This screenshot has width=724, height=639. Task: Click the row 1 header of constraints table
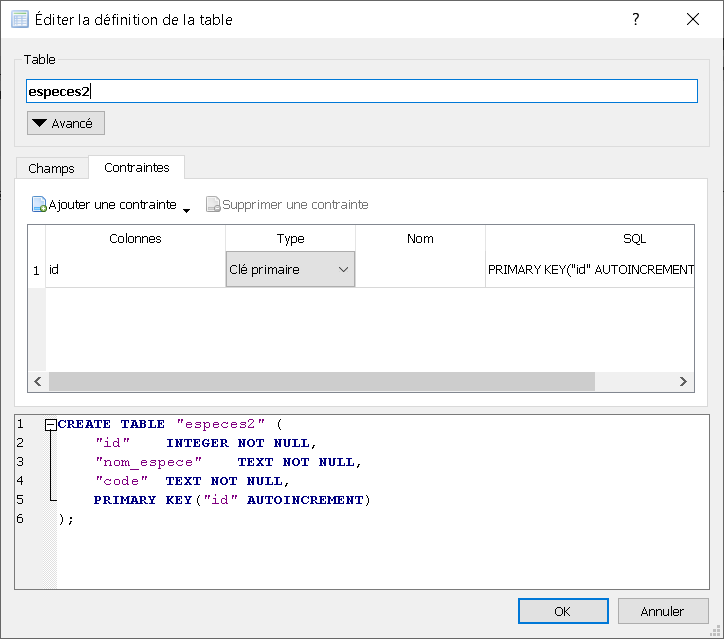36,270
